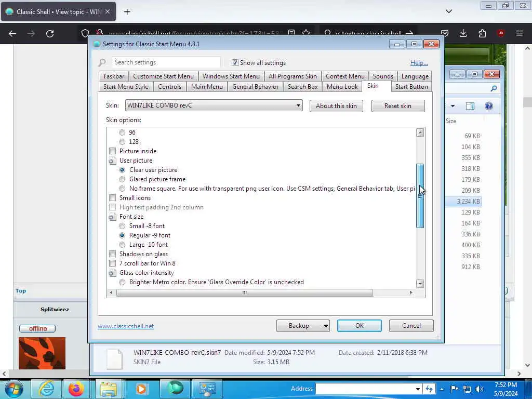This screenshot has width=532, height=399.
Task: Open Firefox hamburger application menu
Action: 520,33
